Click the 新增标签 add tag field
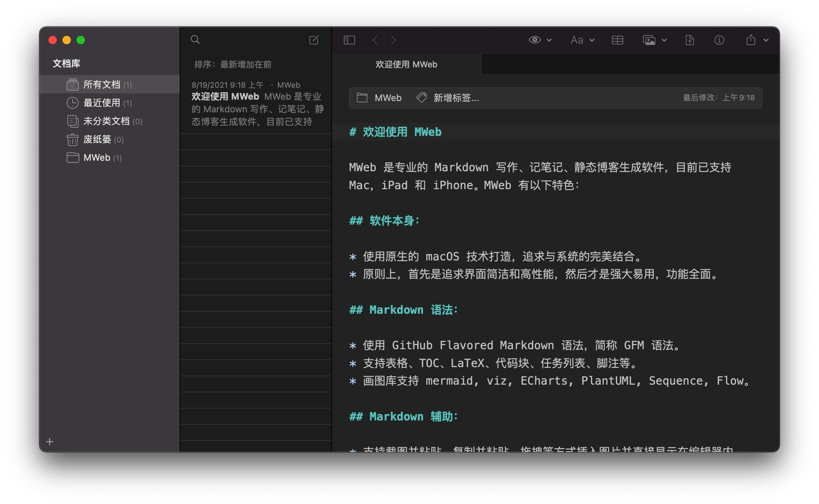The image size is (819, 504). [456, 98]
